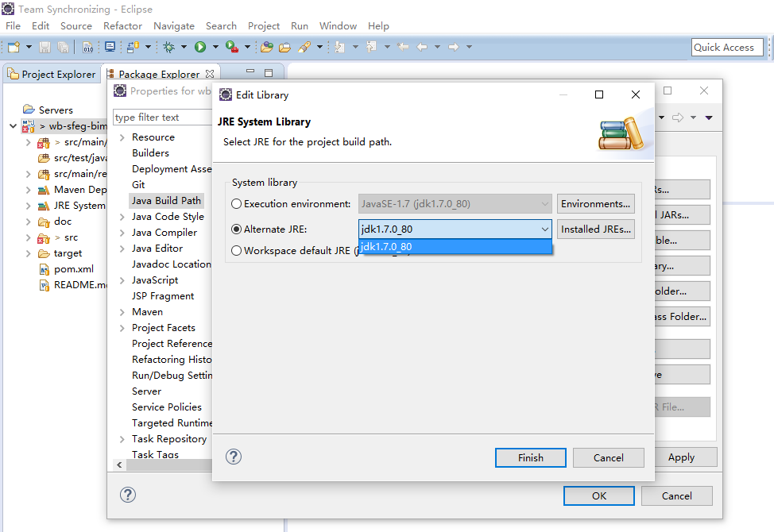This screenshot has height=532, width=774.
Task: Close the Package Explorer tab with X
Action: tap(210, 74)
